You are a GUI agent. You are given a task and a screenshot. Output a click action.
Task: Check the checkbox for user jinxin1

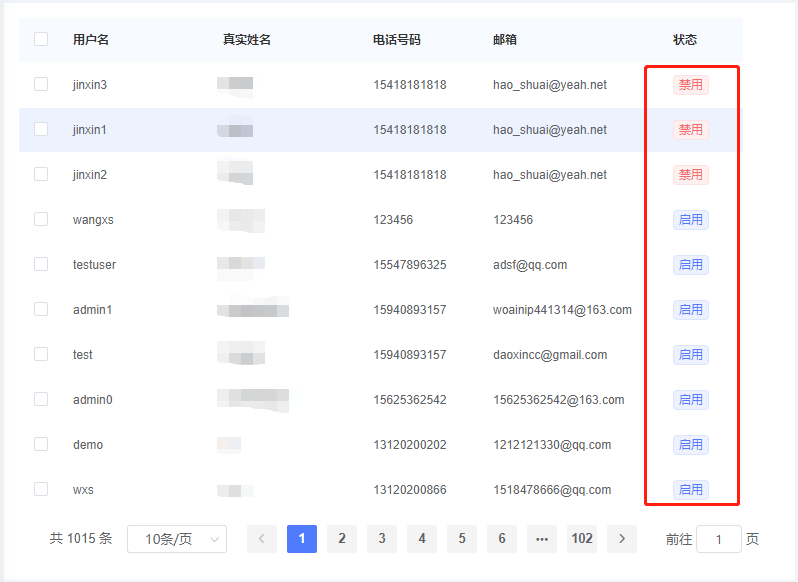(x=41, y=129)
